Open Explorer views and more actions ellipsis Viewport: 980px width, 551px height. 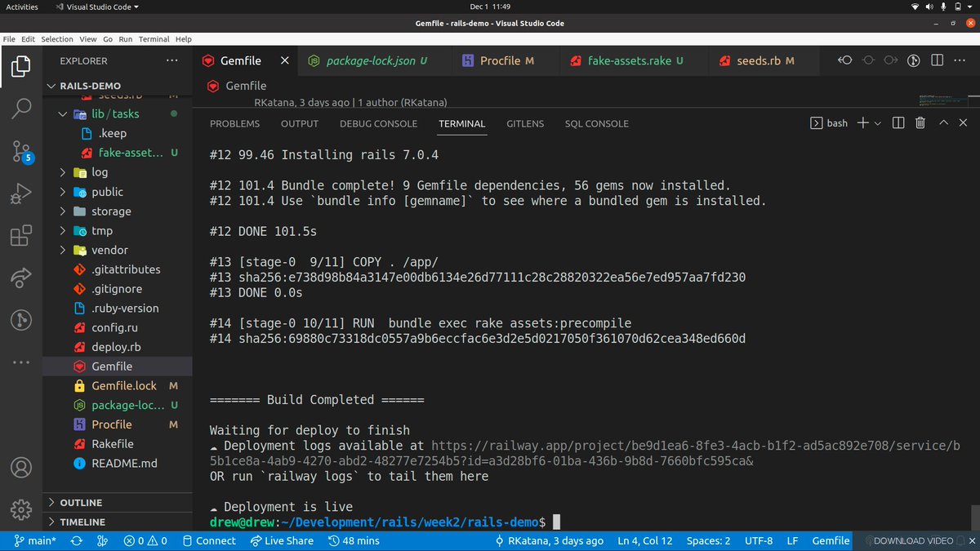[171, 60]
